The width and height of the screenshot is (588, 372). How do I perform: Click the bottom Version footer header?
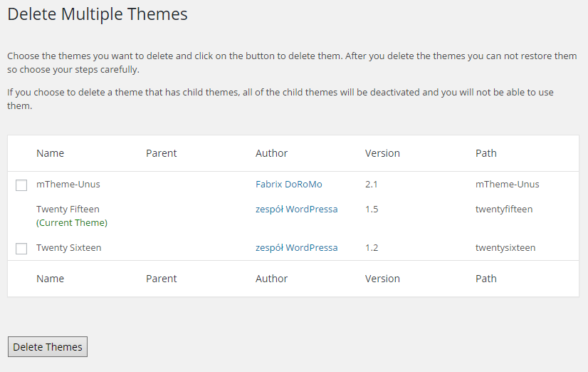[x=382, y=279]
